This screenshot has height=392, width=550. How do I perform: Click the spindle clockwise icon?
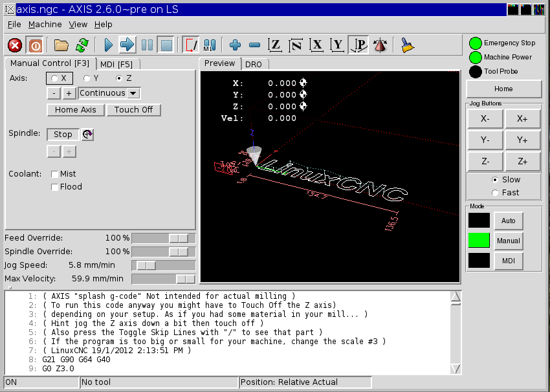click(x=87, y=135)
